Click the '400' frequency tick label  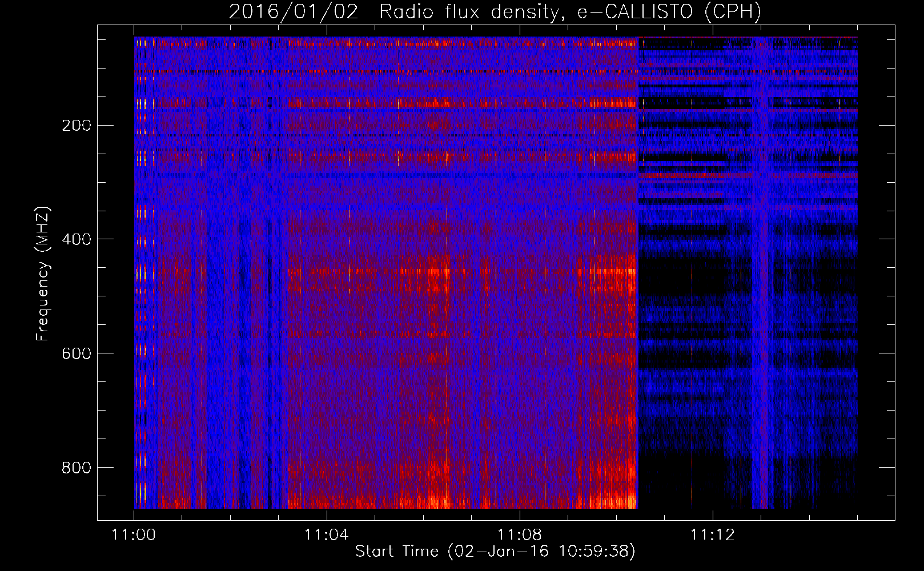77,239
